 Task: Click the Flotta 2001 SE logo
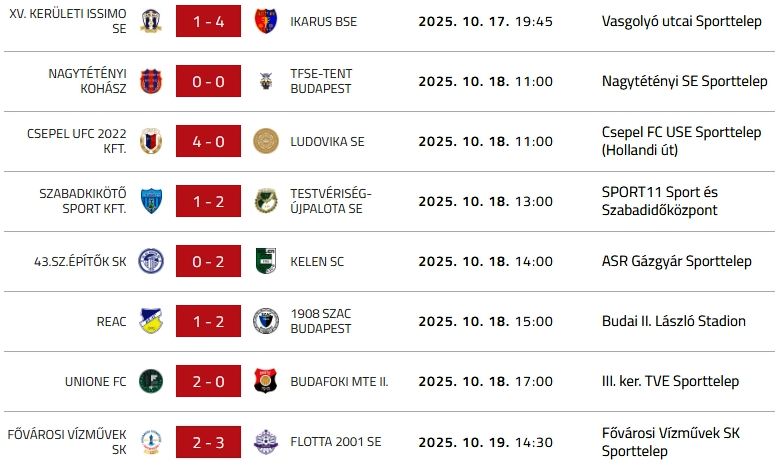coord(265,441)
